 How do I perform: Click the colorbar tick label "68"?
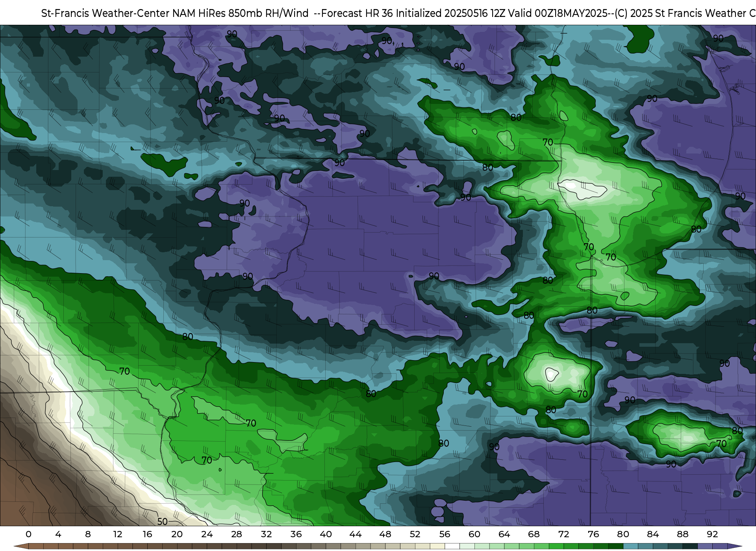coord(534,534)
